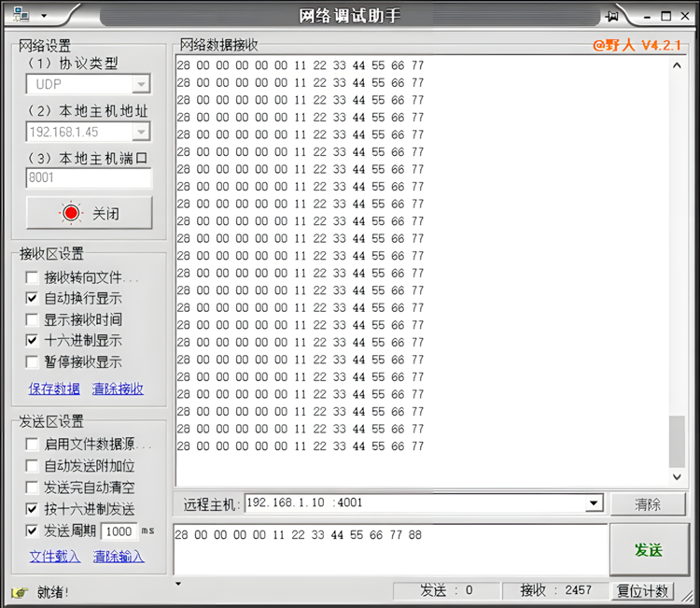The width and height of the screenshot is (700, 608).
Task: Uncheck 十六进制显示 option
Action: (33, 341)
